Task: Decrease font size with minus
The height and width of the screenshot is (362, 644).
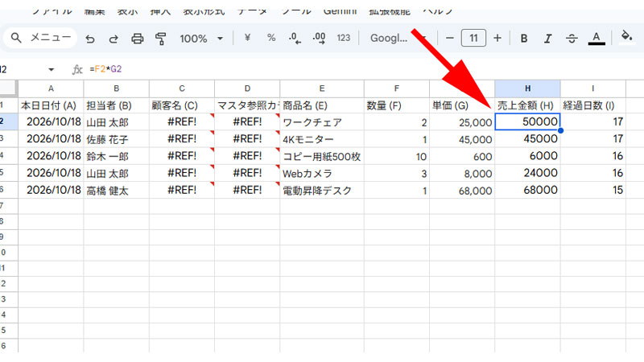Action: tap(450, 38)
